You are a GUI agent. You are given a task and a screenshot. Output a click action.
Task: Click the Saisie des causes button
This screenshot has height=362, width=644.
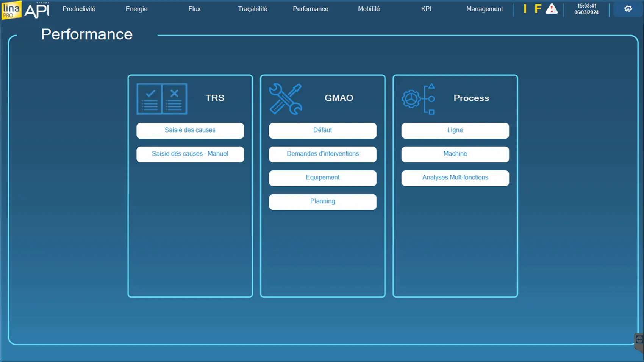190,130
